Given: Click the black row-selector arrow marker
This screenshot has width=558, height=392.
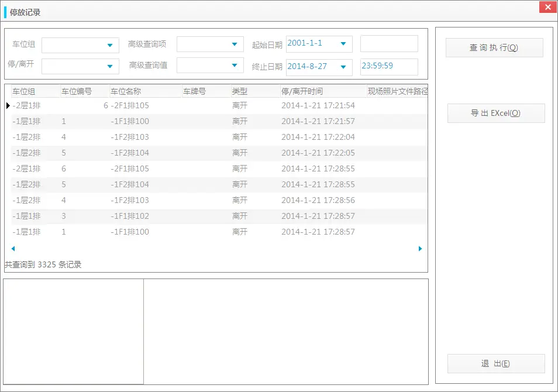Looking at the screenshot, I should tap(8, 105).
